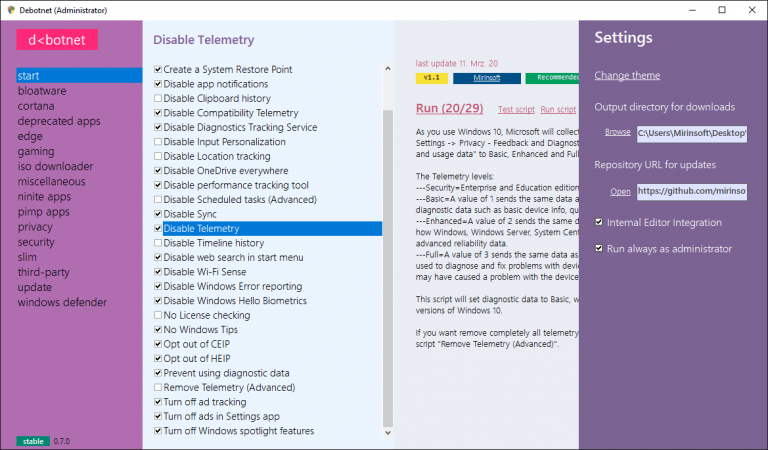Click the blue Mirinsoft badge
The image size is (768, 450).
pos(486,77)
